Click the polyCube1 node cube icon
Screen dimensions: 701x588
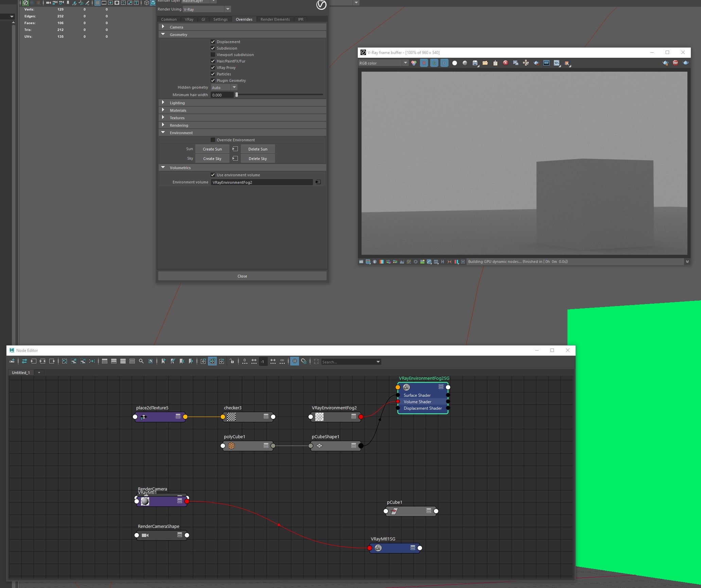(231, 446)
